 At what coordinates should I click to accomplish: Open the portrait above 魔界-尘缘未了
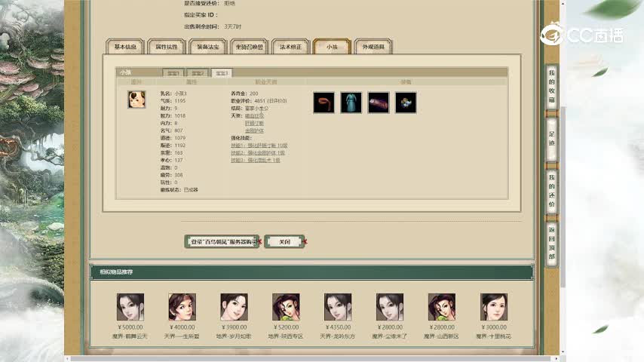[x=390, y=307]
